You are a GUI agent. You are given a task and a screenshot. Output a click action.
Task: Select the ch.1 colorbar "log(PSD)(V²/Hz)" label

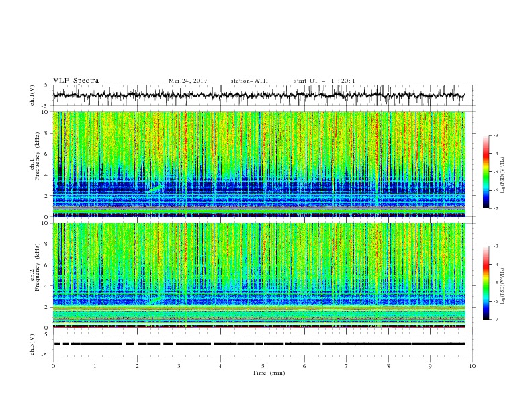coord(502,175)
